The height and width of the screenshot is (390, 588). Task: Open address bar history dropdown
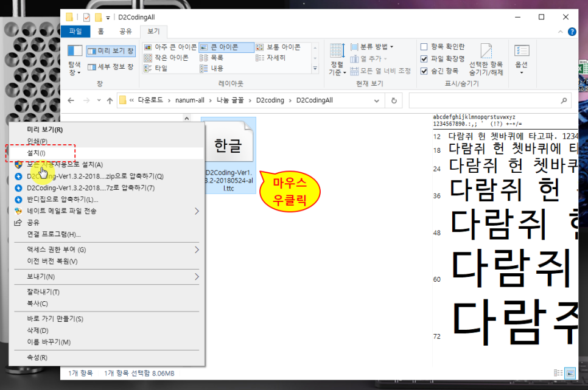[x=377, y=100]
